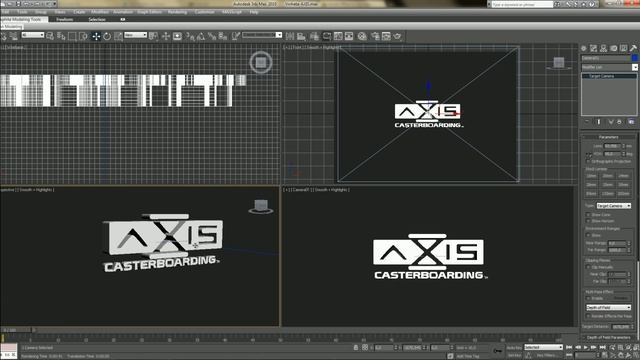Switch to the Create command panel tab
Screen dimensions: 640x360
click(584, 48)
